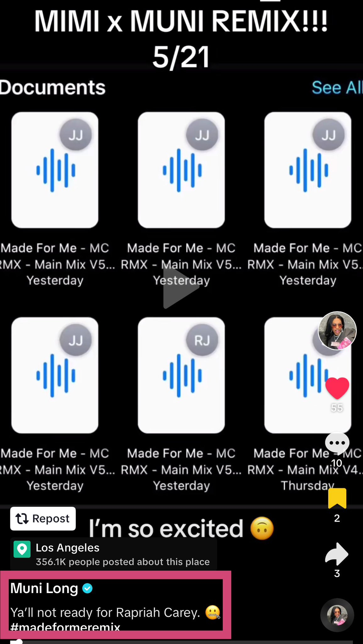Tap the green location pin icon
This screenshot has width=363, height=644.
click(x=22, y=549)
